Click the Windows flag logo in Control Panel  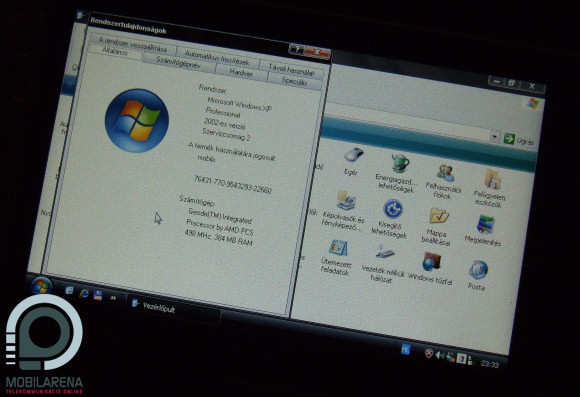pyautogui.click(x=533, y=104)
